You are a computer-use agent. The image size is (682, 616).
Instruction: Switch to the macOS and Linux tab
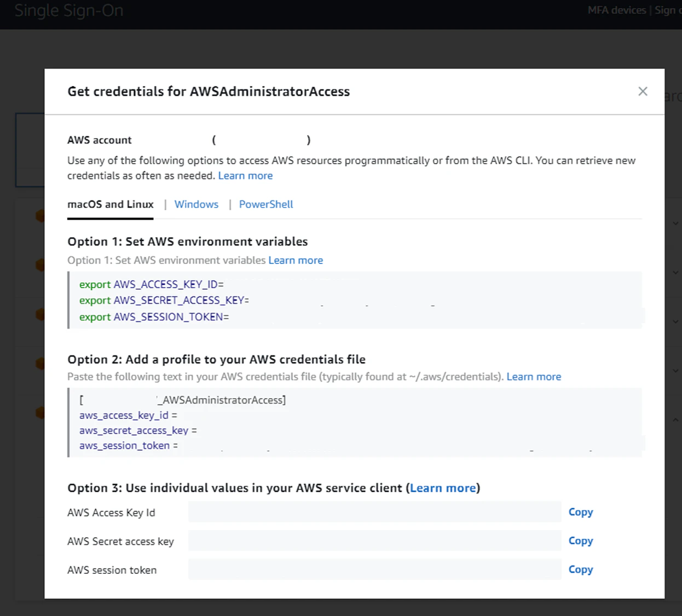111,204
